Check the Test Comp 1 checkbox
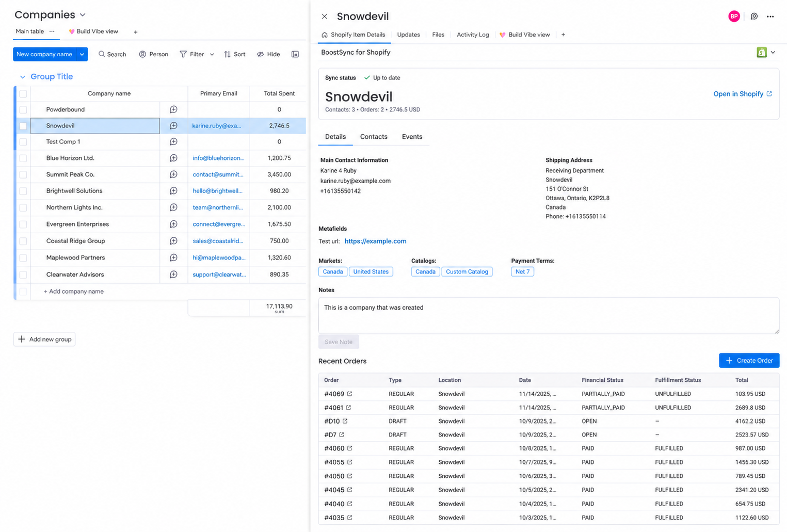787x532 pixels. point(23,142)
